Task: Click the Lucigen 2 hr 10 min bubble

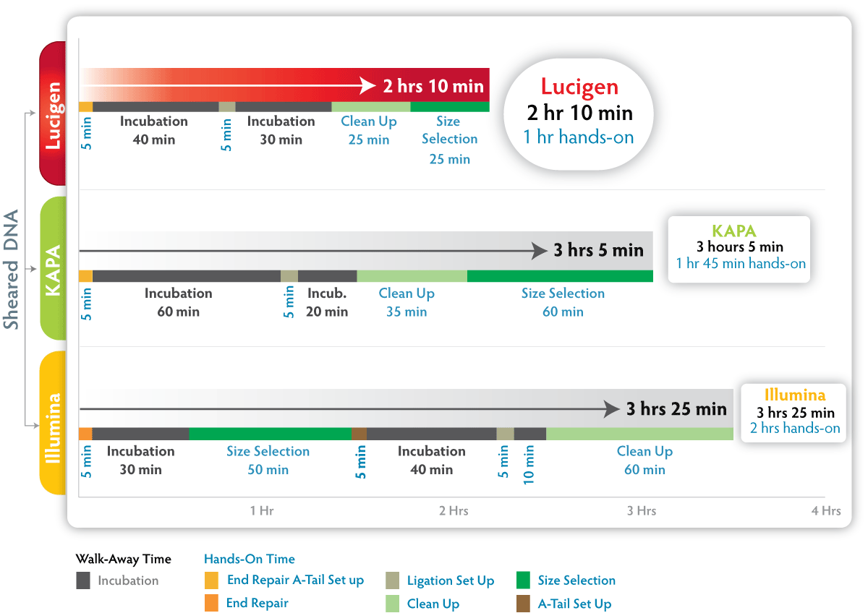Action: pos(580,113)
